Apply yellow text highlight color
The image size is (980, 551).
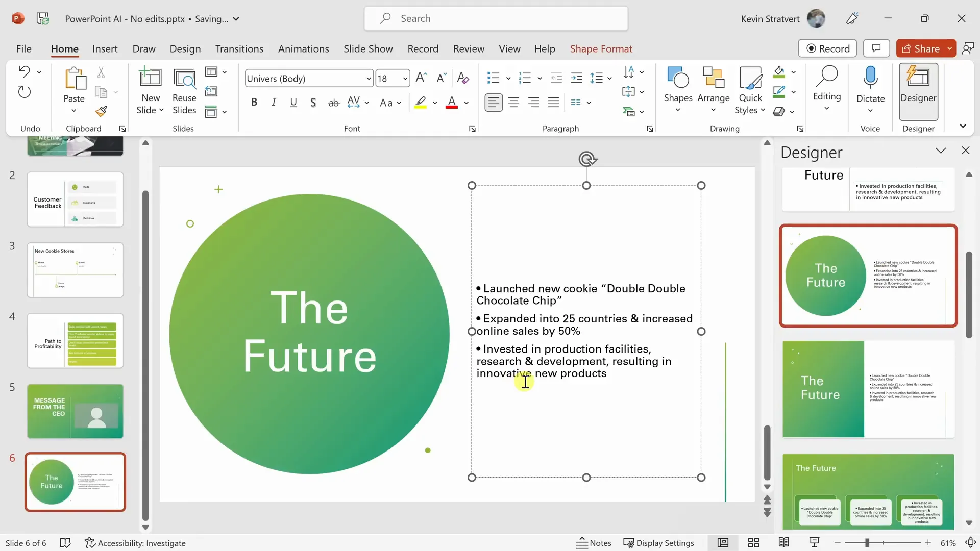(420, 103)
